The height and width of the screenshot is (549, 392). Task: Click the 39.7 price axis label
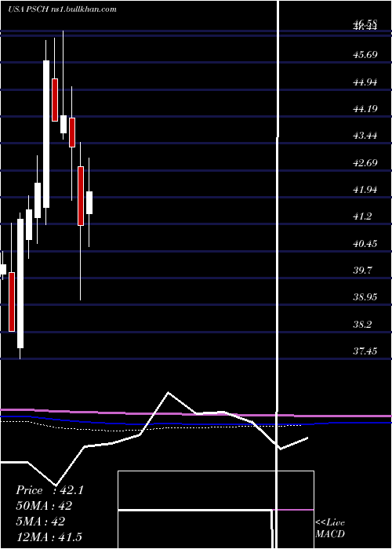pyautogui.click(x=362, y=271)
